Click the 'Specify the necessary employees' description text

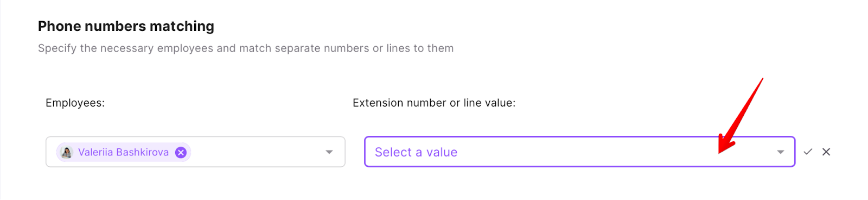point(126,48)
